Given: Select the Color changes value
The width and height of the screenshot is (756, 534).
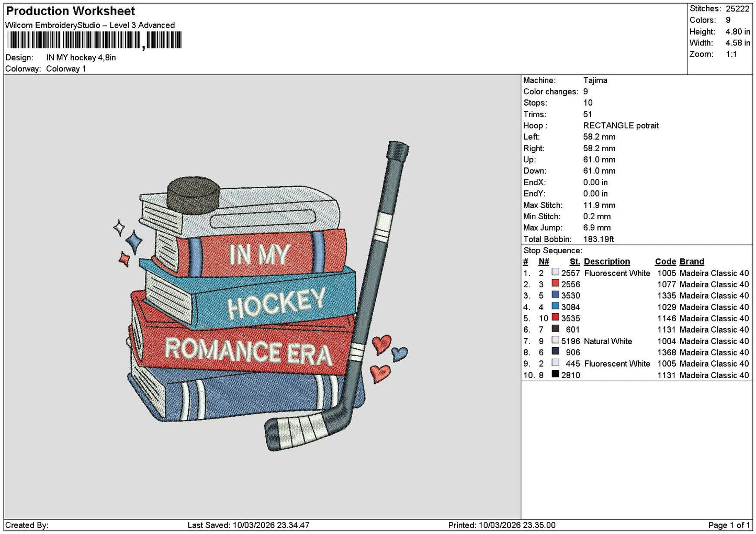Looking at the screenshot, I should coord(585,92).
